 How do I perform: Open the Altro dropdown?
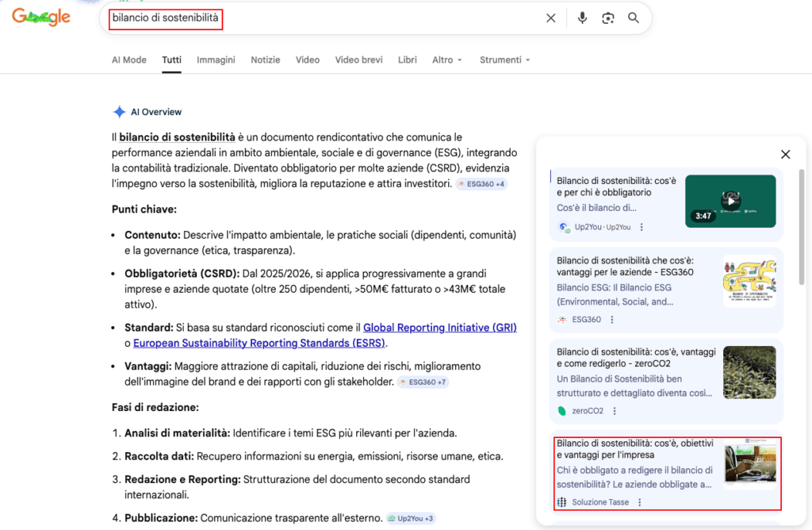[446, 60]
